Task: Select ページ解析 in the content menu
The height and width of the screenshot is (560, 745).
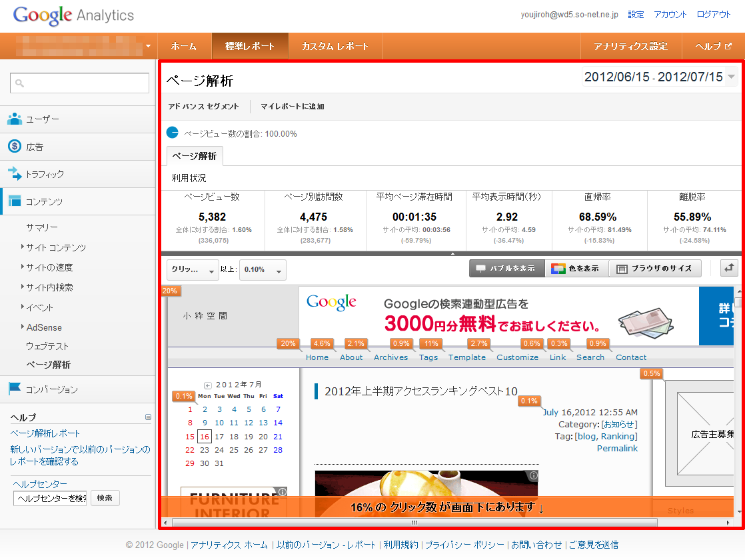Action: 48,365
